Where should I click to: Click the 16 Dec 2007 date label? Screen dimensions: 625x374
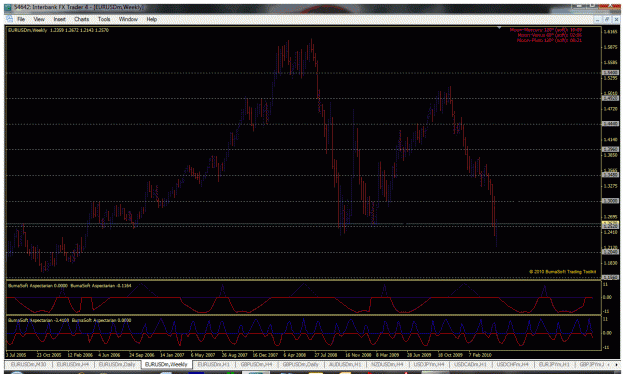pos(265,355)
